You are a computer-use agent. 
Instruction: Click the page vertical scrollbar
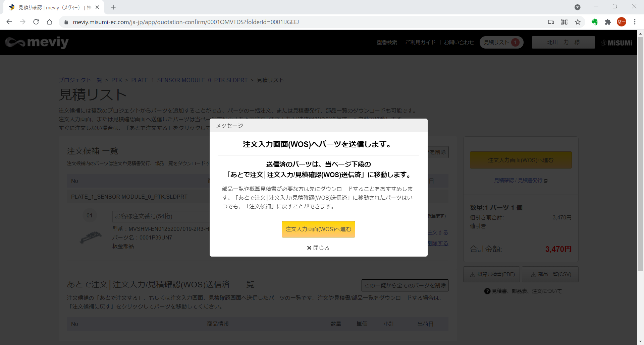[x=640, y=154]
